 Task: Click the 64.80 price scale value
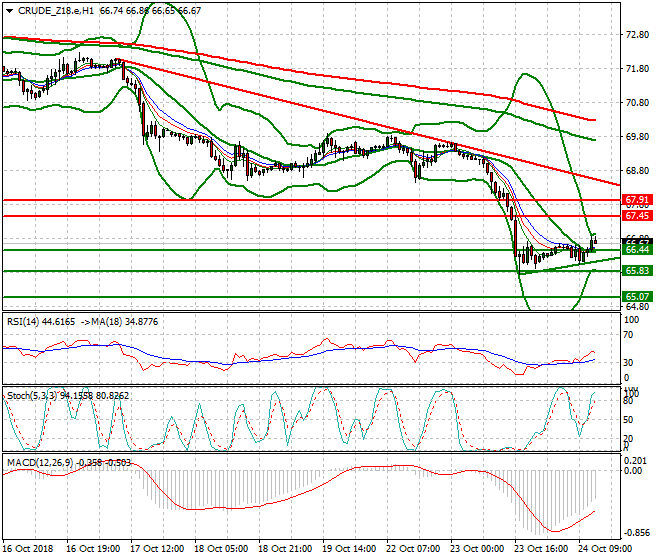(x=637, y=307)
